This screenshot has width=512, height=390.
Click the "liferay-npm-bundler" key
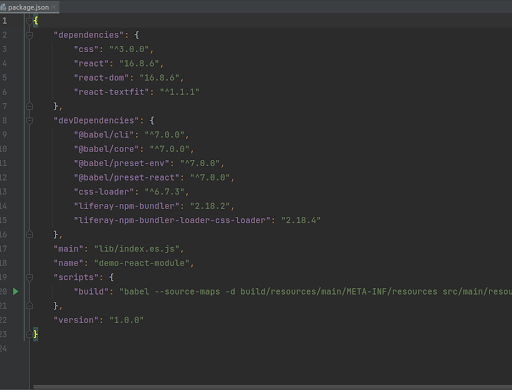126,206
